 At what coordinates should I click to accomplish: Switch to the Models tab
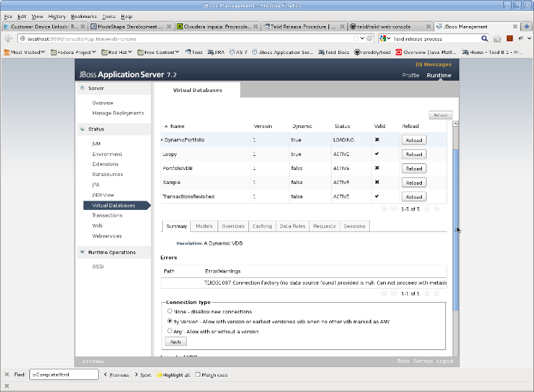204,226
